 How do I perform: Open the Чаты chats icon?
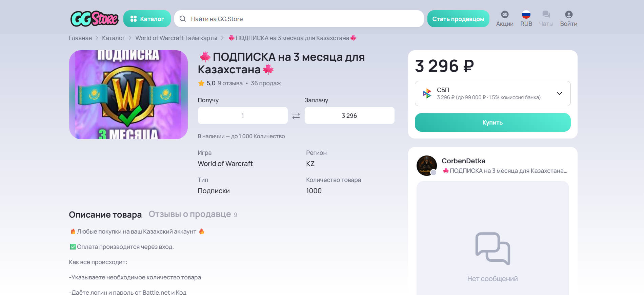click(546, 15)
